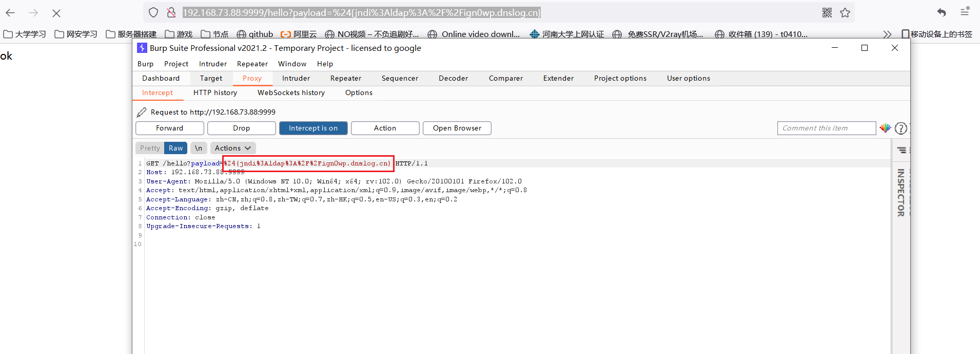
Task: Click the Comment this item field
Action: click(827, 128)
